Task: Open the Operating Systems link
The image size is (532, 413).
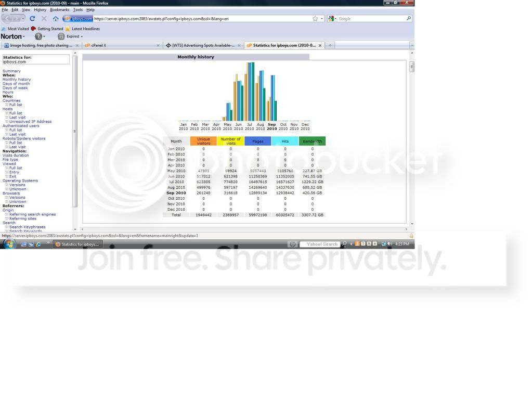Action: click(x=20, y=180)
